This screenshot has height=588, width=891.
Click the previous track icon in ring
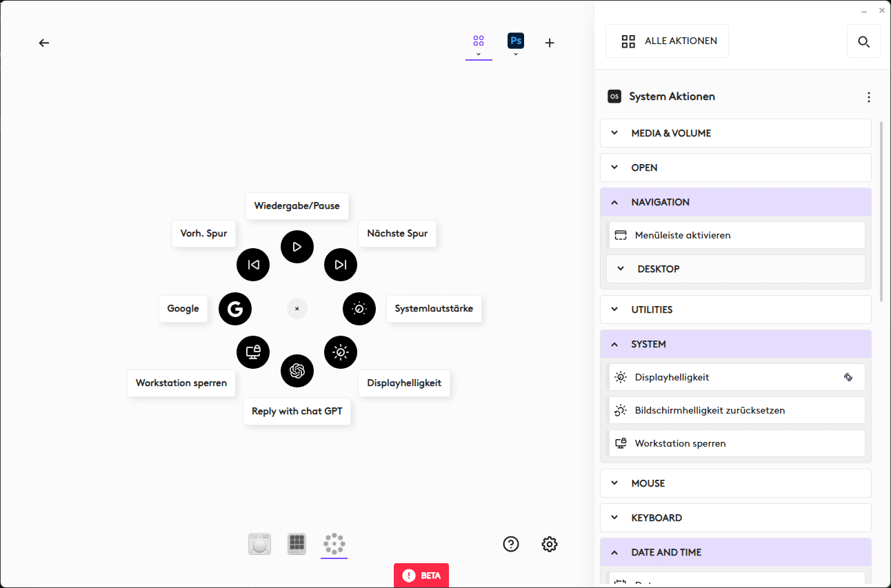(x=253, y=265)
